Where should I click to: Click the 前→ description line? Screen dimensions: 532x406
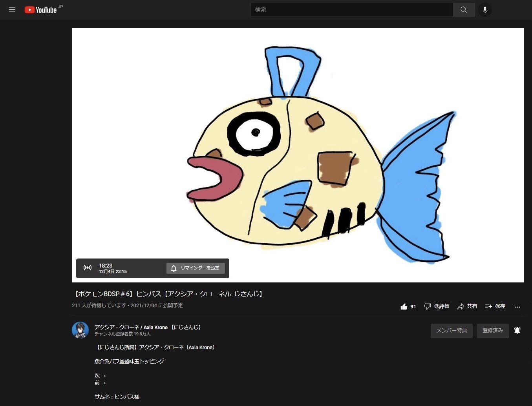100,383
